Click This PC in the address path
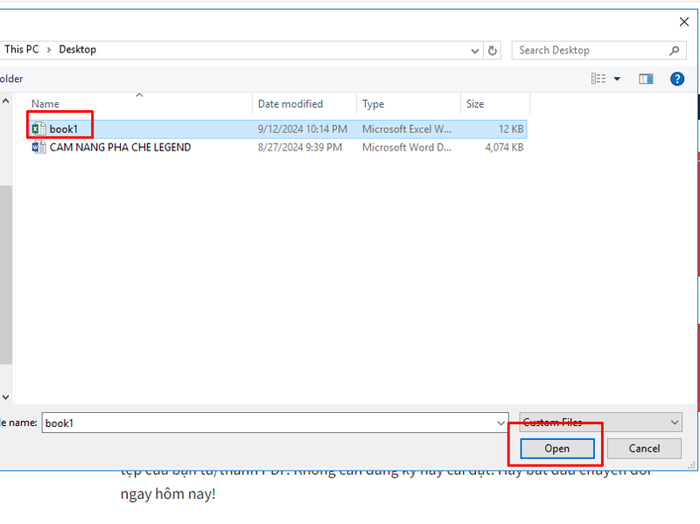This screenshot has width=700, height=524. point(21,50)
